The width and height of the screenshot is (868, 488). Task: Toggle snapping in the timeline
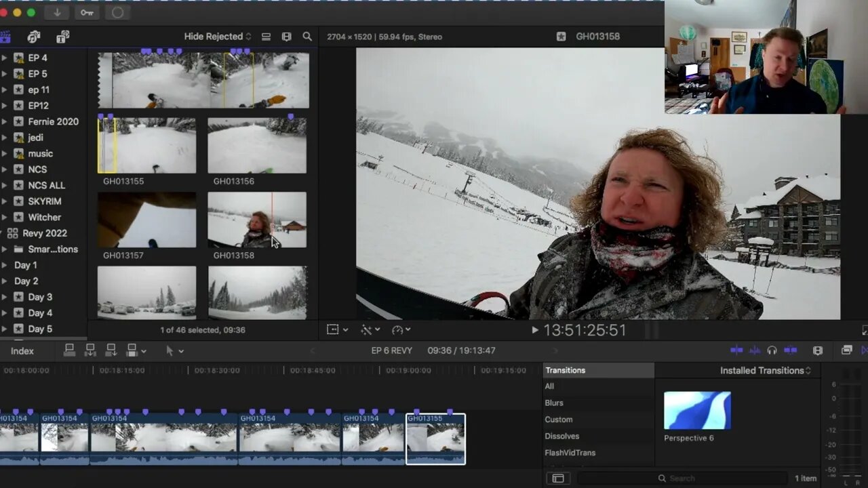(x=790, y=350)
